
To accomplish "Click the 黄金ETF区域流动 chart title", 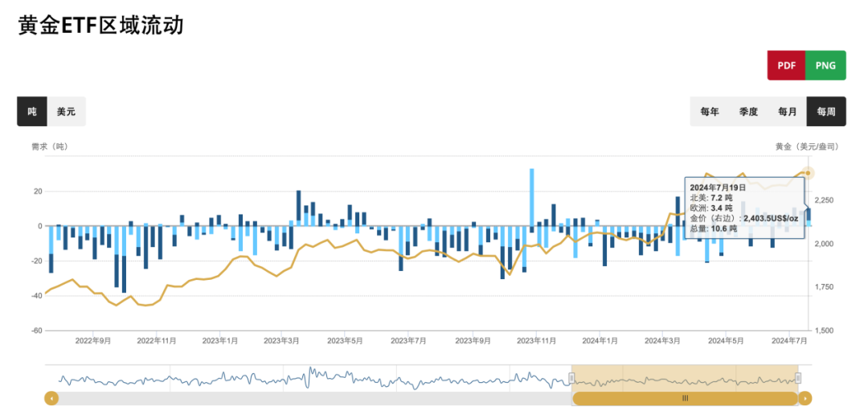I will pos(101,26).
